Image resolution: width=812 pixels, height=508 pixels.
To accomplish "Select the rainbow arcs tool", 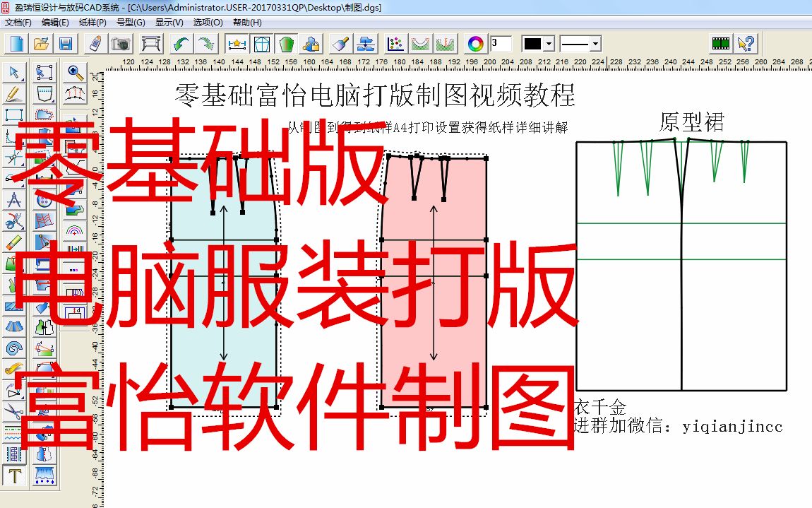I will click(x=76, y=230).
